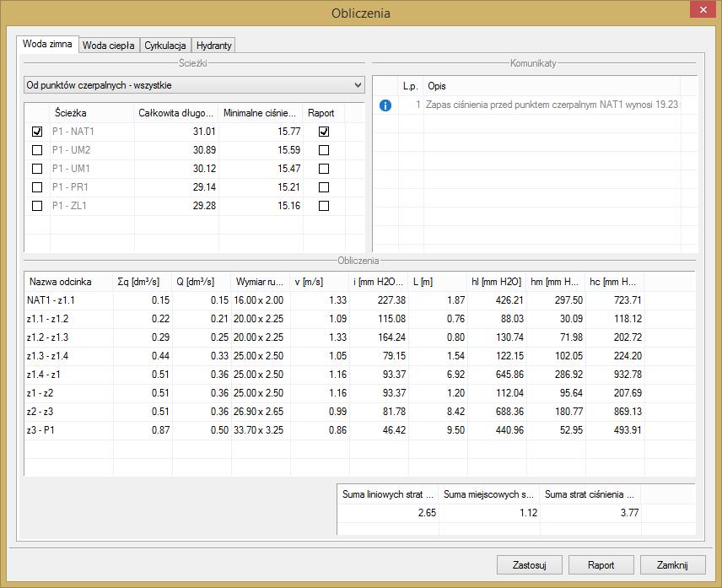Uncheck the selection box for P1 - NAT1
722x588 pixels.
coord(37,132)
